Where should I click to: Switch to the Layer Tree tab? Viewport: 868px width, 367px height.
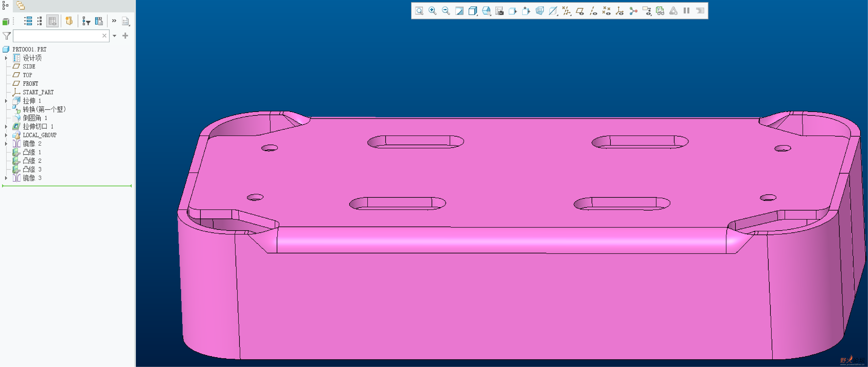[x=21, y=5]
